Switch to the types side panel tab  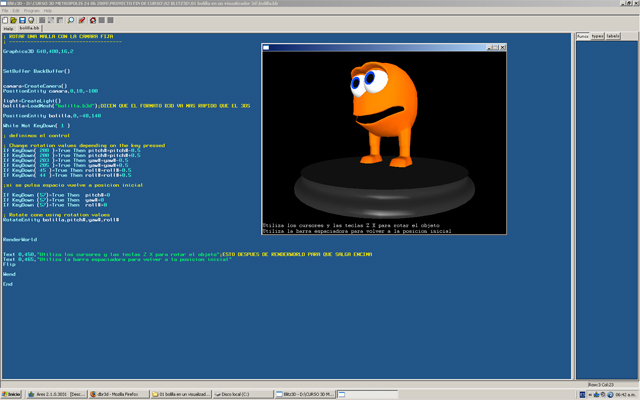click(598, 36)
